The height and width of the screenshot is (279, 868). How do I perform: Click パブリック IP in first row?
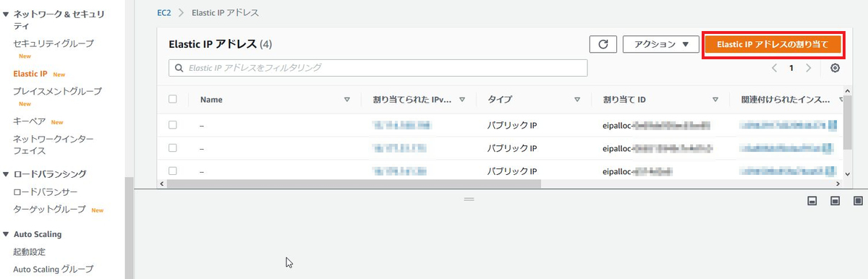coord(512,126)
